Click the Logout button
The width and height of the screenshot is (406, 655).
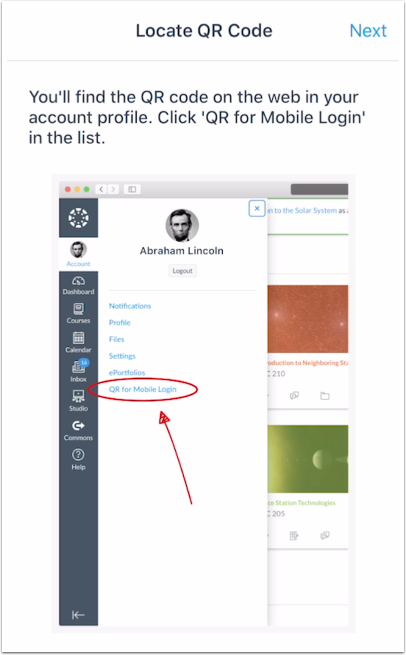(183, 271)
